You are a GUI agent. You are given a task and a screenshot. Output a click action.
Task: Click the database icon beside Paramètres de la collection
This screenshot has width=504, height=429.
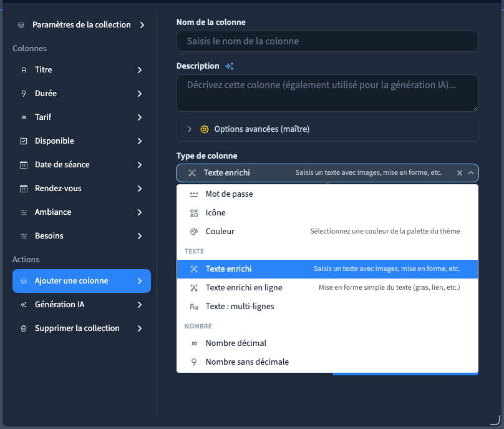tap(21, 25)
